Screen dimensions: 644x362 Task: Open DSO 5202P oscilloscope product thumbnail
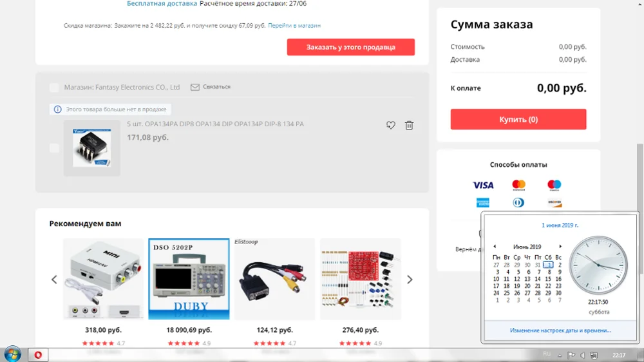tap(189, 279)
